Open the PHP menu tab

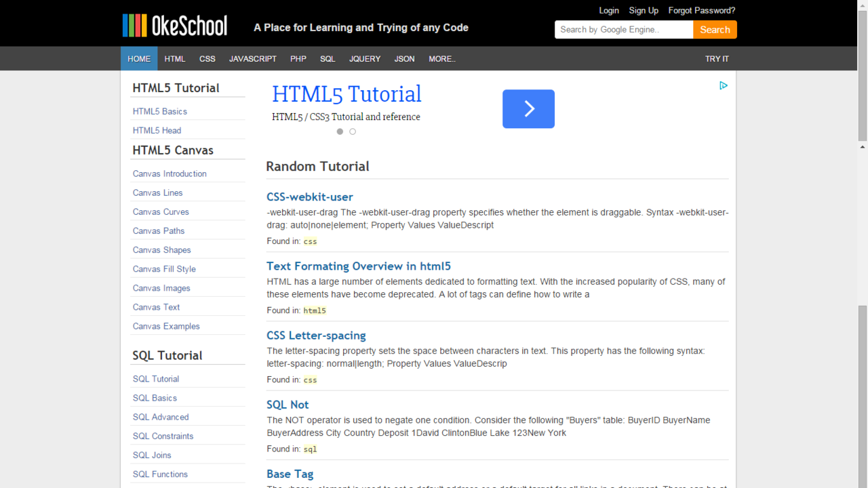click(298, 59)
